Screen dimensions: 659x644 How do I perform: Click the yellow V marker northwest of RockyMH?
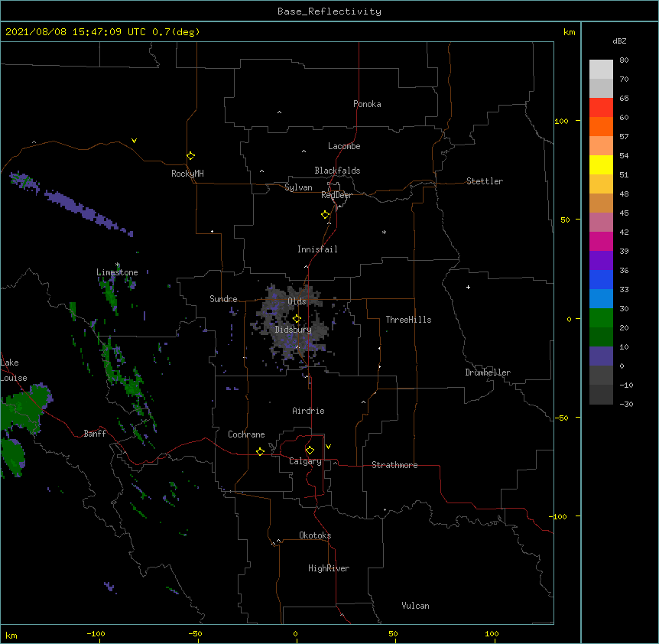134,141
